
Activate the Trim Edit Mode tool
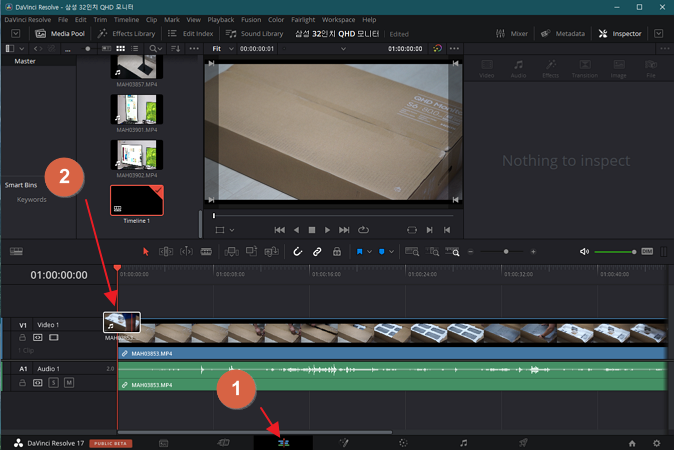(166, 251)
